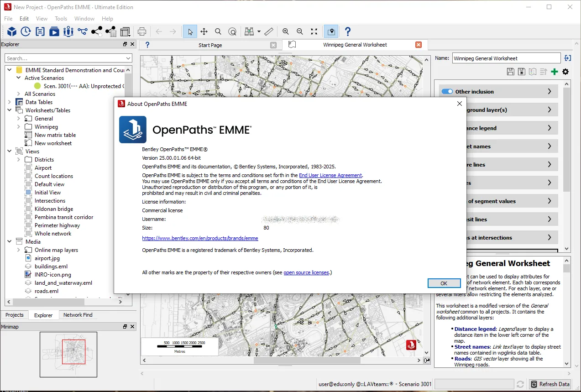Click the fit-to-view full extent icon
This screenshot has width=581, height=392.
(314, 31)
